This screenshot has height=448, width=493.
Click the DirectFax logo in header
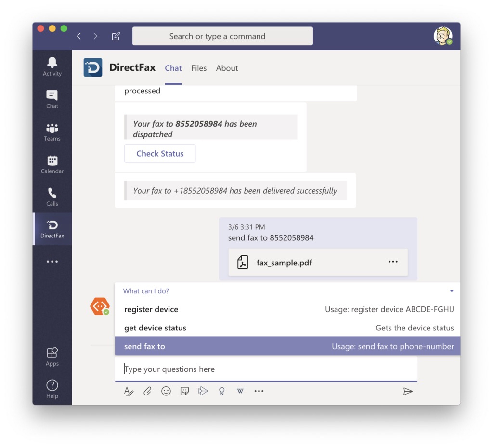point(93,67)
